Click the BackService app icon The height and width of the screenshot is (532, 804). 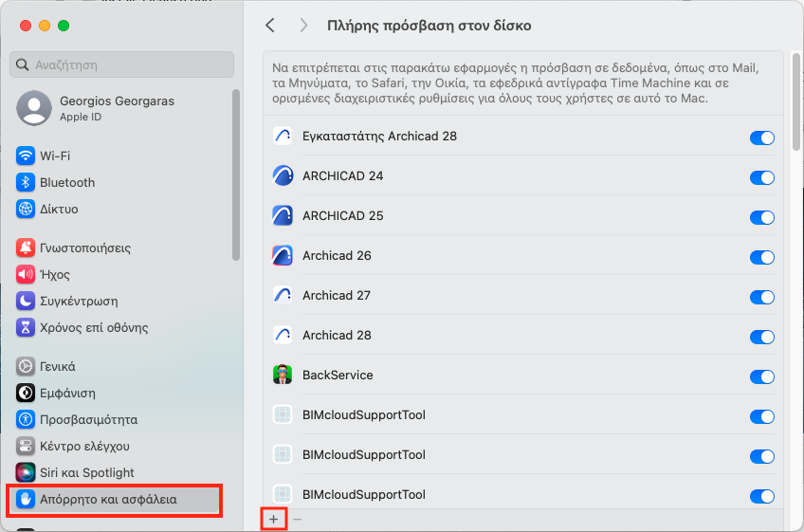click(283, 375)
